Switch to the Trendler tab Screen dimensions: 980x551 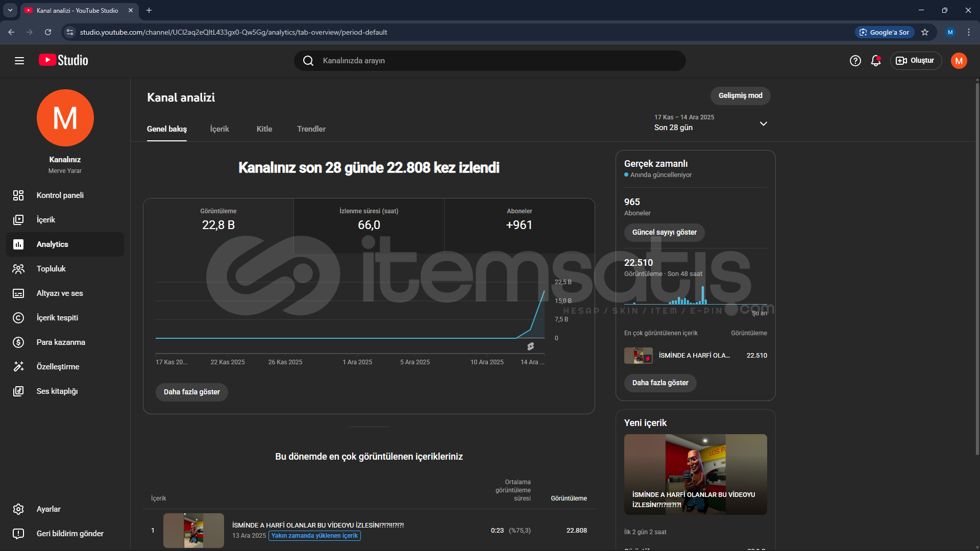pyautogui.click(x=311, y=129)
